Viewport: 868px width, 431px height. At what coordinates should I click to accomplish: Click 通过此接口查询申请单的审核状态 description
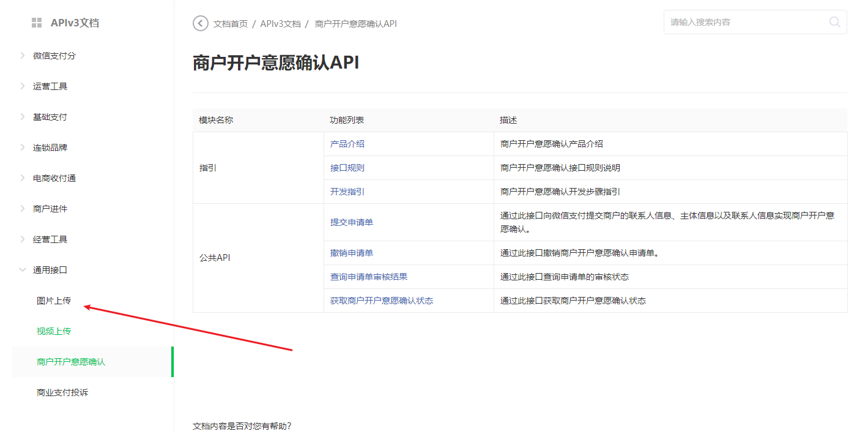pyautogui.click(x=565, y=277)
